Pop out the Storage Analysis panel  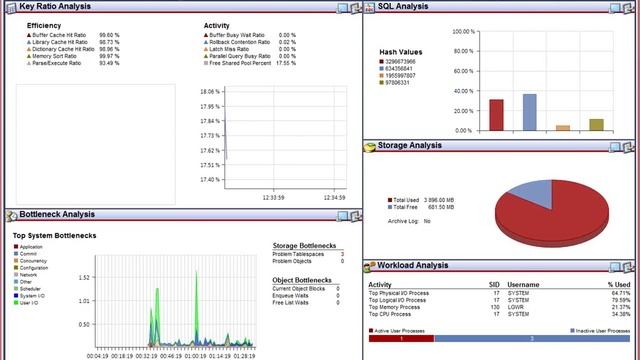point(629,147)
